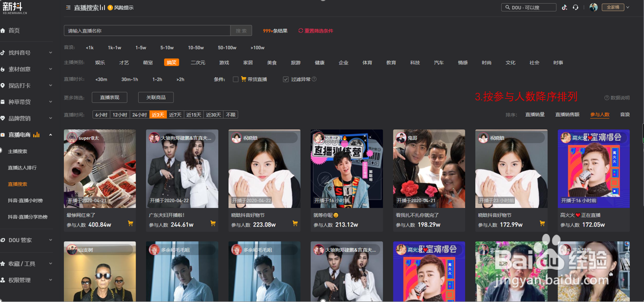The width and height of the screenshot is (644, 302).
Task: Sort results by 直播销量
Action: pyautogui.click(x=535, y=115)
